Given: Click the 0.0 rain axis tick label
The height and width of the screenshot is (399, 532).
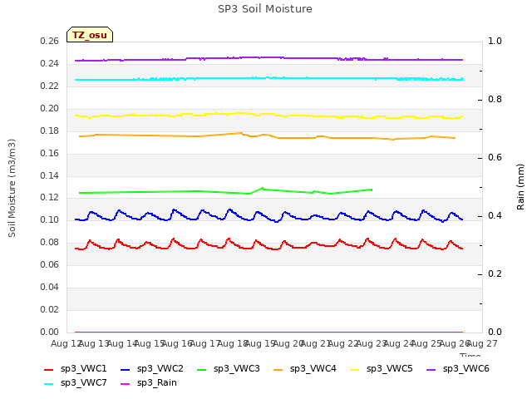Looking at the screenshot, I should (x=495, y=332).
